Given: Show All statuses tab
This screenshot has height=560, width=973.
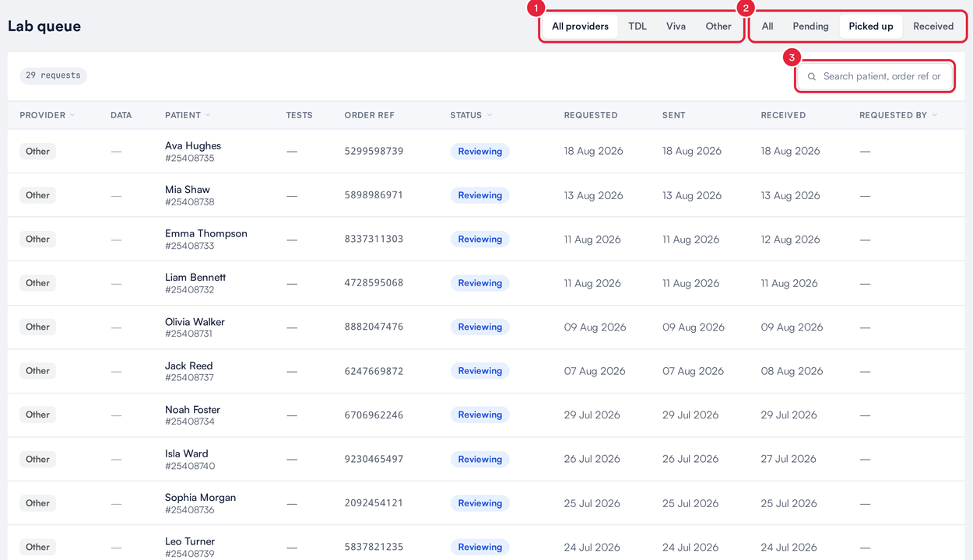Looking at the screenshot, I should 768,26.
